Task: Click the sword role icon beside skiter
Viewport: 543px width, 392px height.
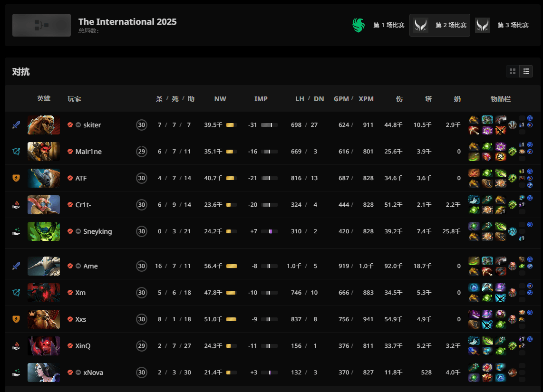Action: tap(16, 125)
